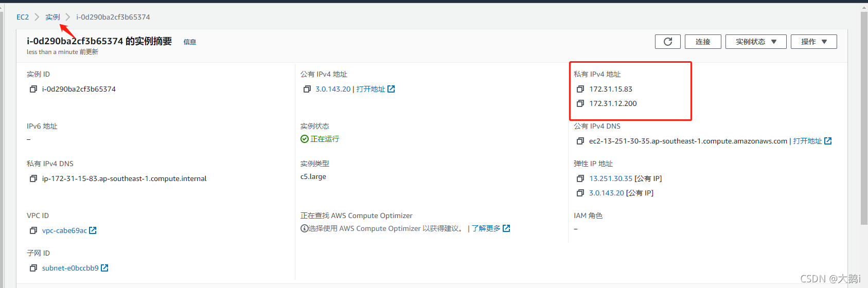Click 了解更多 learn more link
Screen dimensions: 868x288
click(486, 228)
